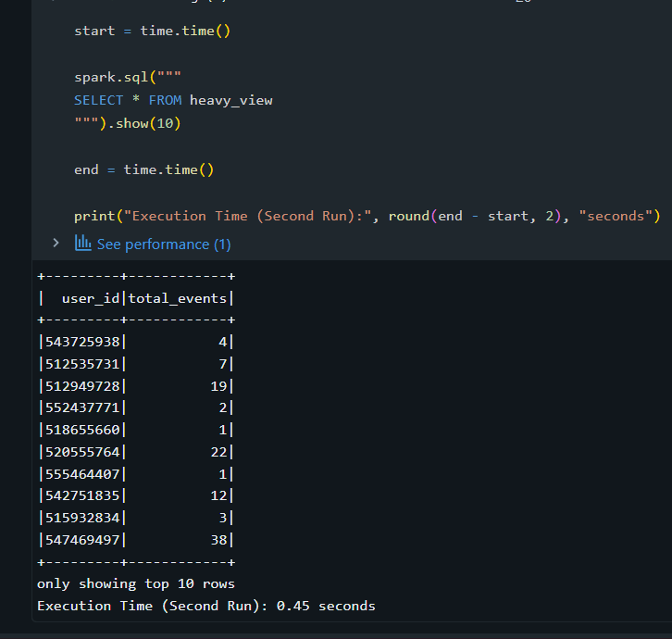
Task: Click the total_events column header
Action: coord(177,298)
